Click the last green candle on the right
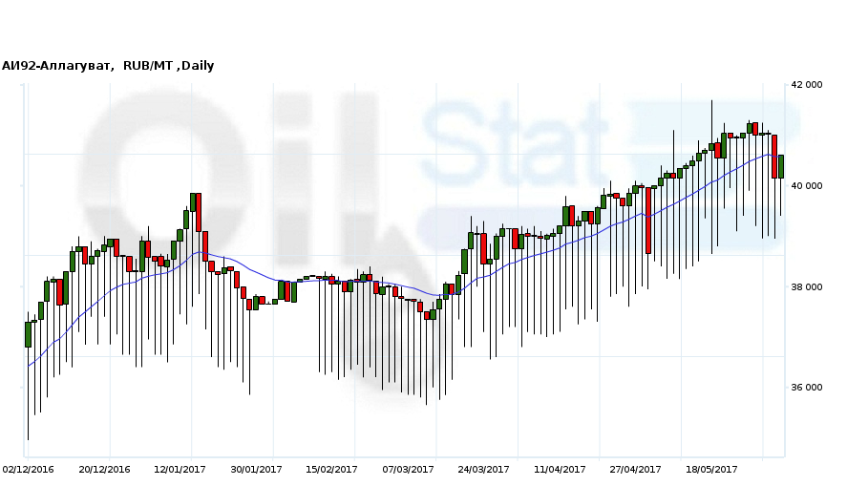 click(780, 166)
